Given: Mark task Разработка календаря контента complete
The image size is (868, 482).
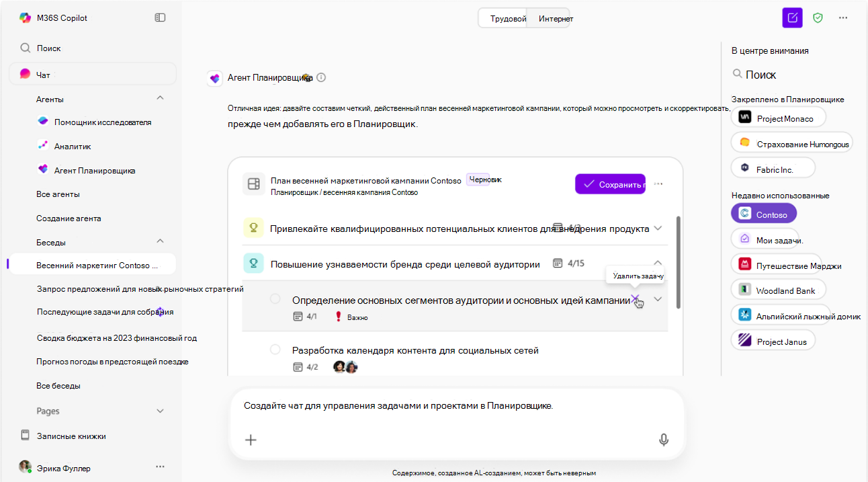Looking at the screenshot, I should coord(275,350).
